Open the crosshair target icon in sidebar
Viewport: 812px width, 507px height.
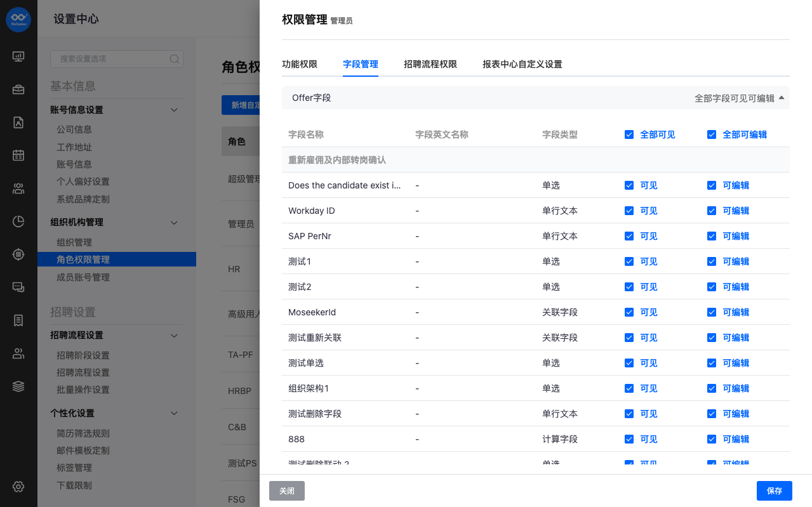coord(18,254)
